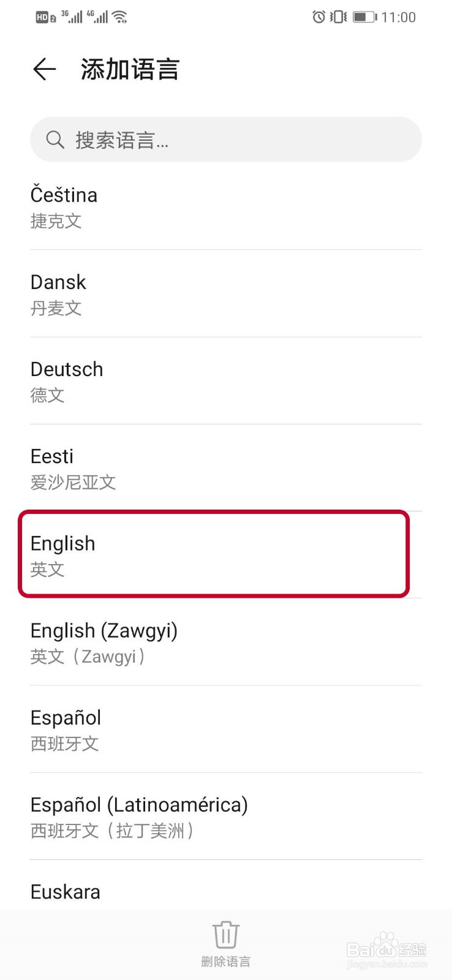Tap the battery indicator icon
The image size is (452, 980).
pyautogui.click(x=363, y=17)
